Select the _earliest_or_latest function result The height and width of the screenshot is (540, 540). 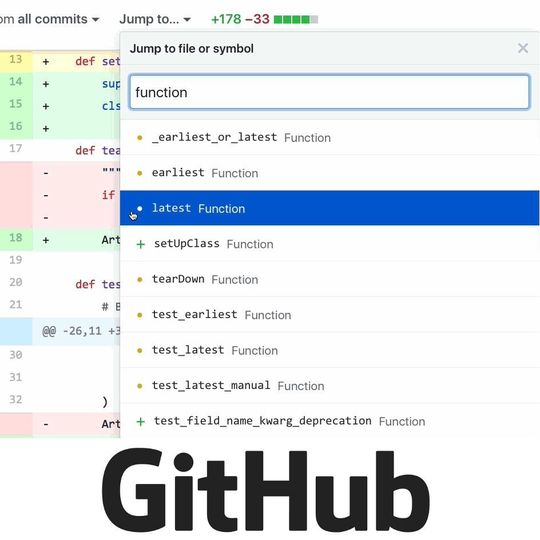click(330, 137)
